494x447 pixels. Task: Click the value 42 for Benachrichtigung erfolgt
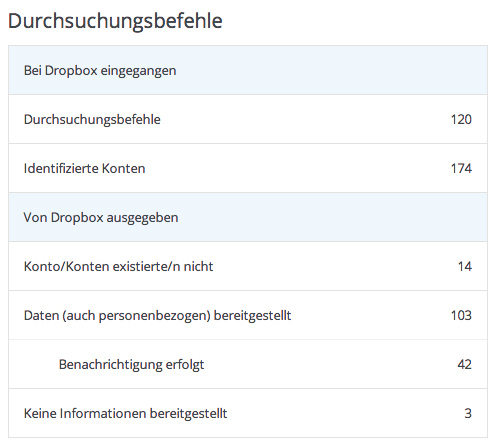[464, 364]
